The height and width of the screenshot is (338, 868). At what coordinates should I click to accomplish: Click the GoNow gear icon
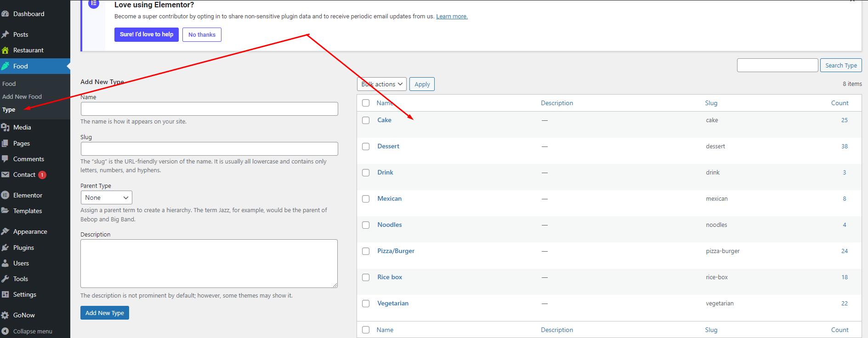click(6, 315)
